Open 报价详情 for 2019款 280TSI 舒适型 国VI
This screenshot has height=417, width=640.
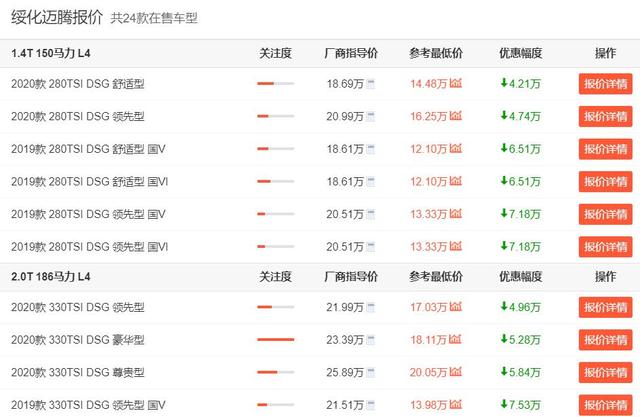pos(605,181)
